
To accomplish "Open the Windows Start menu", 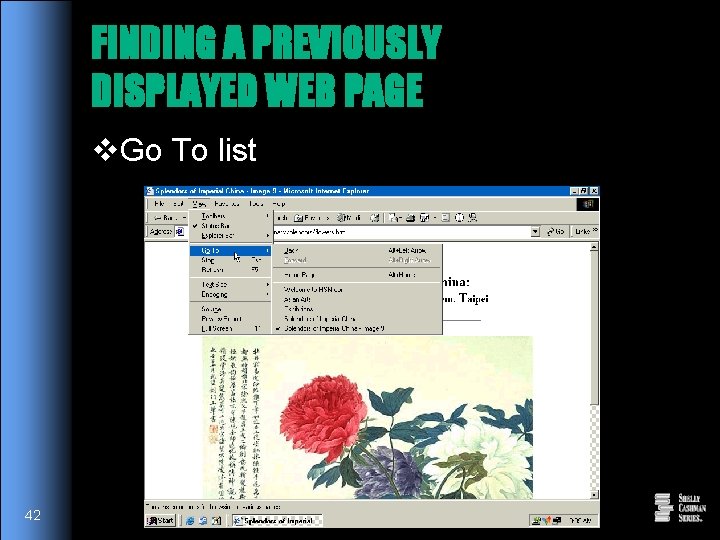I will click(x=160, y=521).
